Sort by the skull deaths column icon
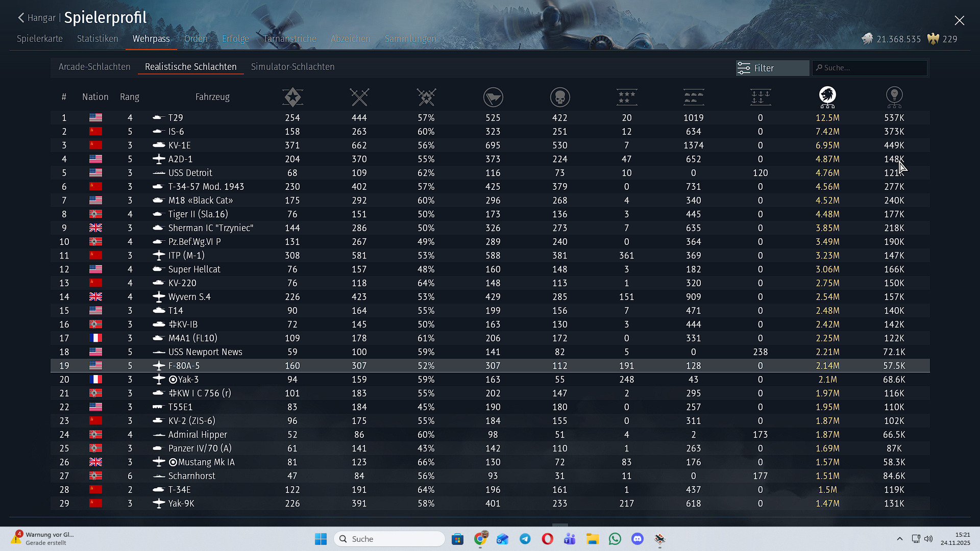This screenshot has height=551, width=980. coord(560,97)
